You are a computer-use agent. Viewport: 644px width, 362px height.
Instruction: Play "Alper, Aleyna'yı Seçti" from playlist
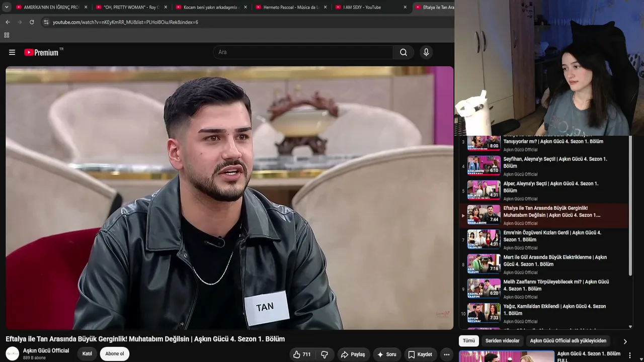tap(551, 187)
